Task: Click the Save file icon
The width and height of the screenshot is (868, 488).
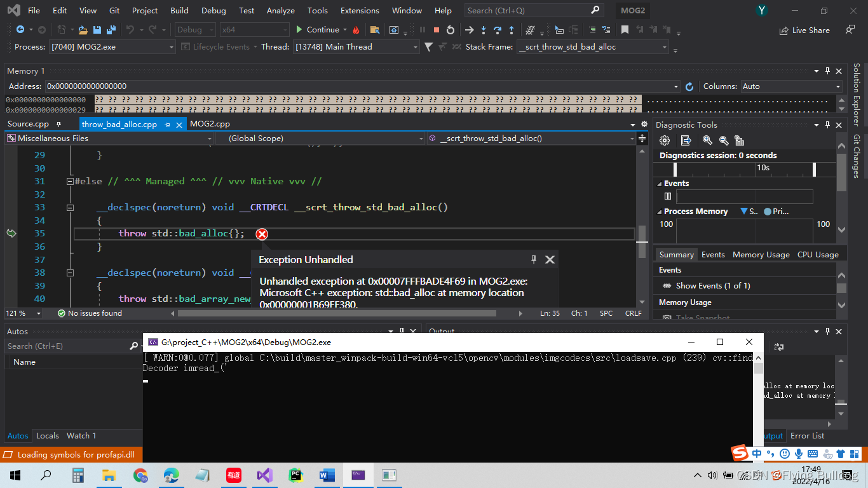Action: point(97,30)
